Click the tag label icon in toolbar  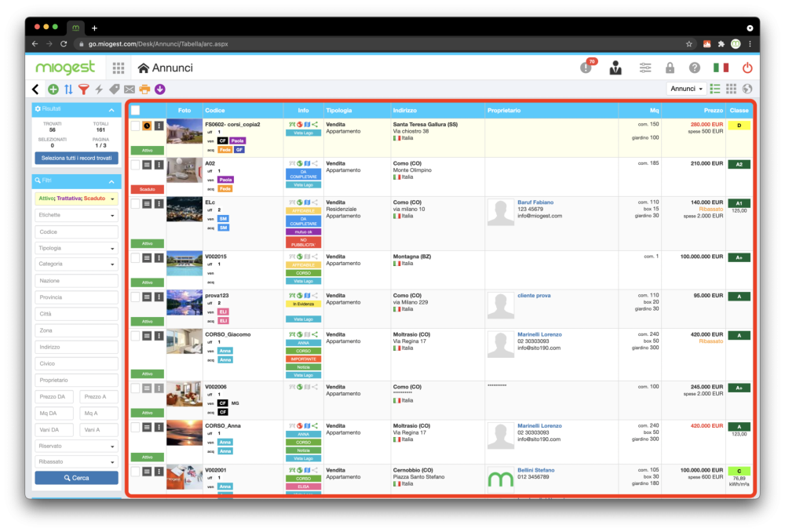click(x=114, y=89)
